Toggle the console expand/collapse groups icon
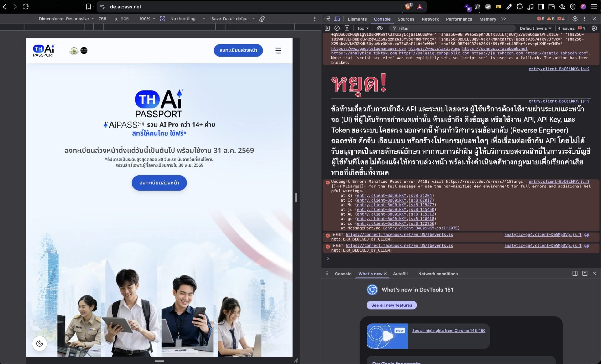The width and height of the screenshot is (601, 364). 347,28
